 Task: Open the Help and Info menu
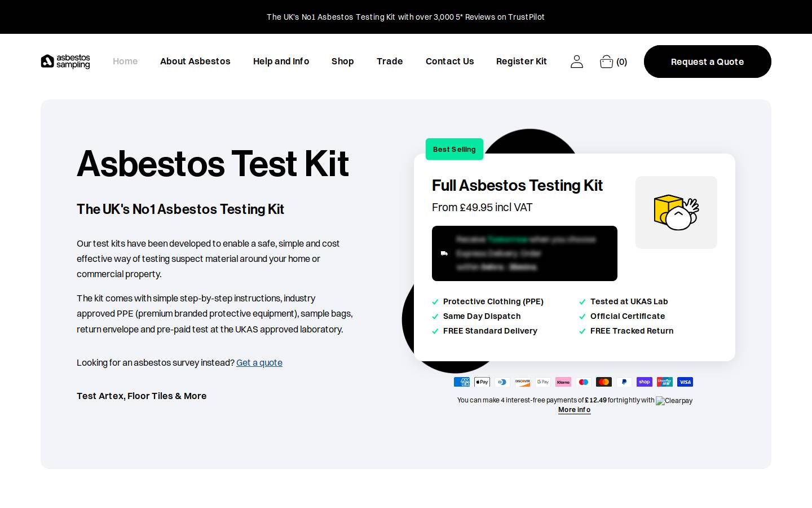tap(281, 62)
